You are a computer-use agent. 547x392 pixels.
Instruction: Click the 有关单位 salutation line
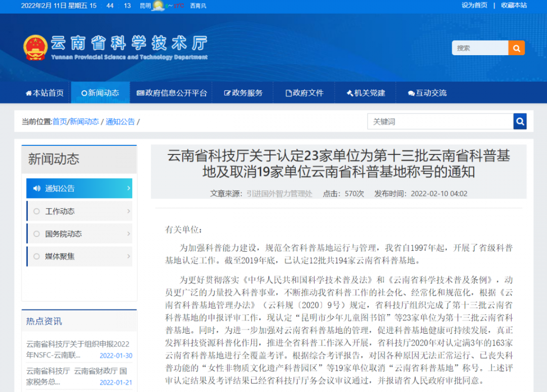(x=183, y=230)
